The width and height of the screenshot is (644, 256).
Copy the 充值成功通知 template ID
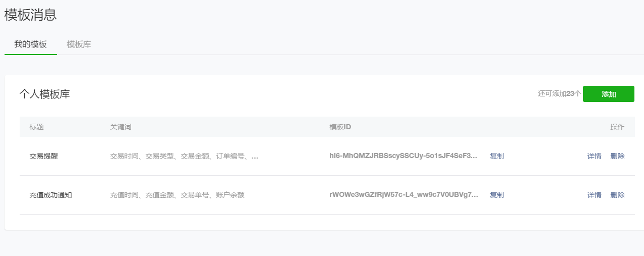coord(496,195)
